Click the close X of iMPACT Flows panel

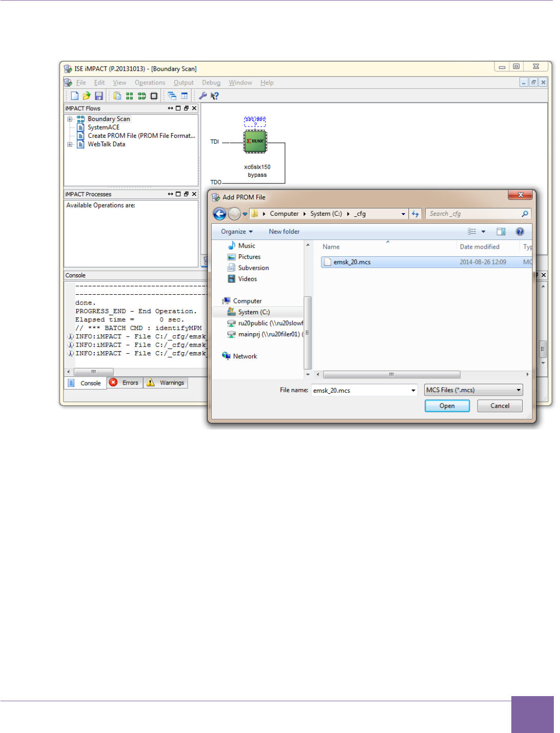[x=194, y=108]
